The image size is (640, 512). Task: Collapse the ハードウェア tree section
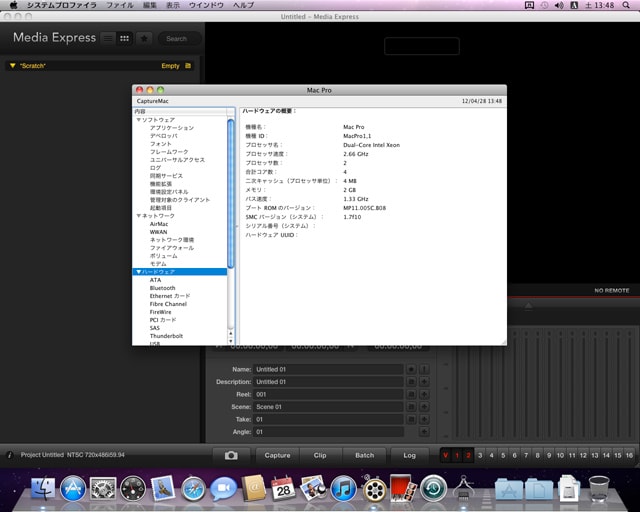[138, 272]
